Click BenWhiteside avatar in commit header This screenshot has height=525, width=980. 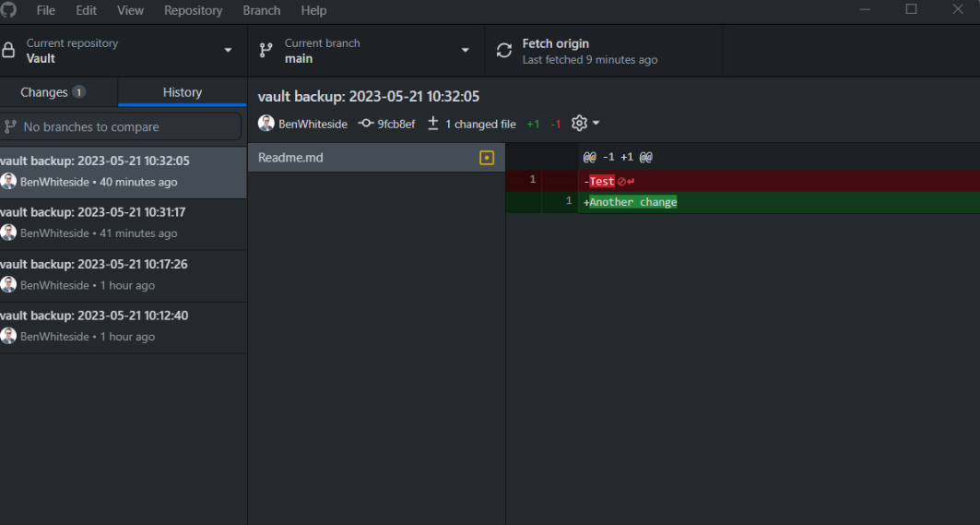pos(266,124)
